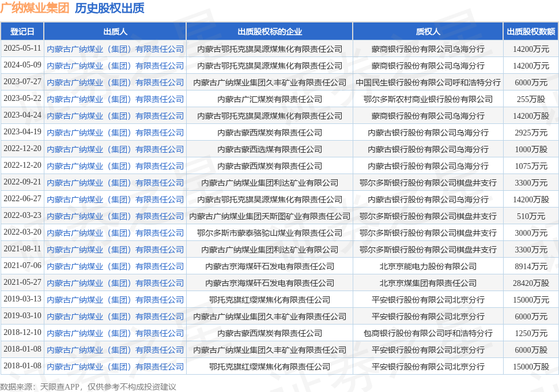Viewport: 559px width, 392px height.
Task: Select the 数据来源 天眼查APP footer note
Action: 88,387
